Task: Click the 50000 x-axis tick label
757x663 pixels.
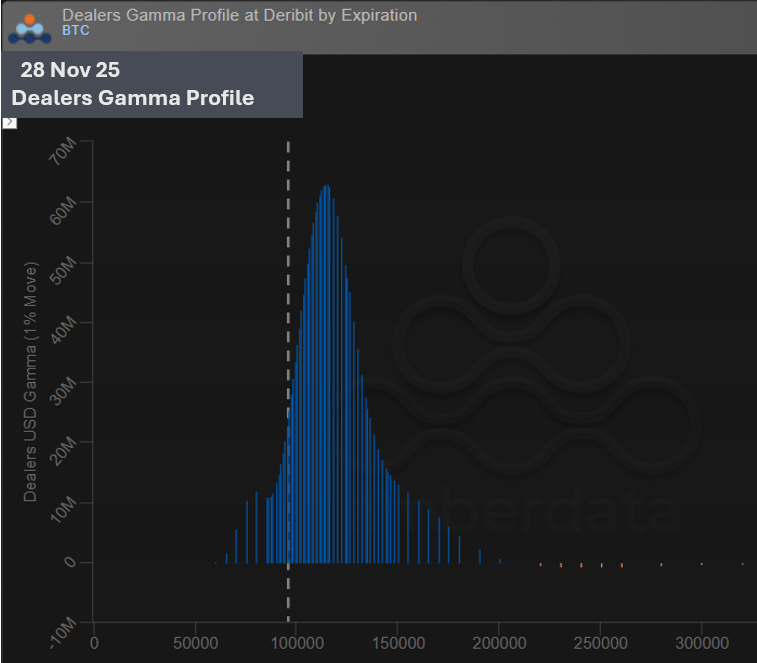Action: pos(196,639)
